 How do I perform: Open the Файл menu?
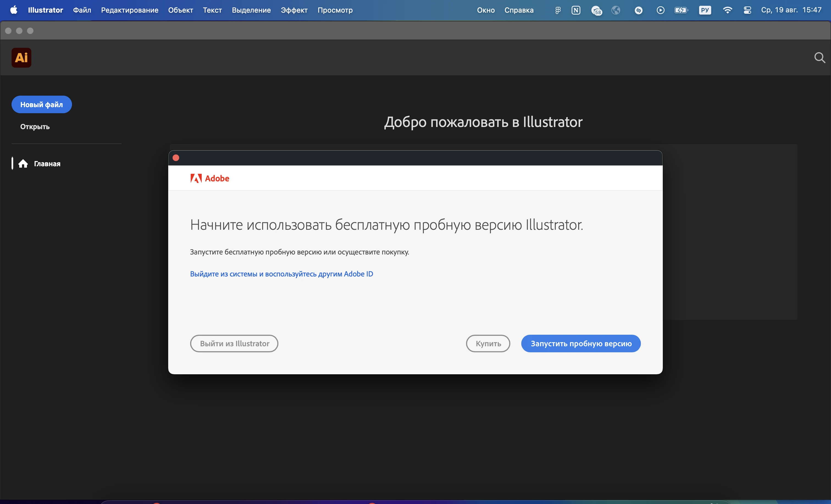(82, 10)
